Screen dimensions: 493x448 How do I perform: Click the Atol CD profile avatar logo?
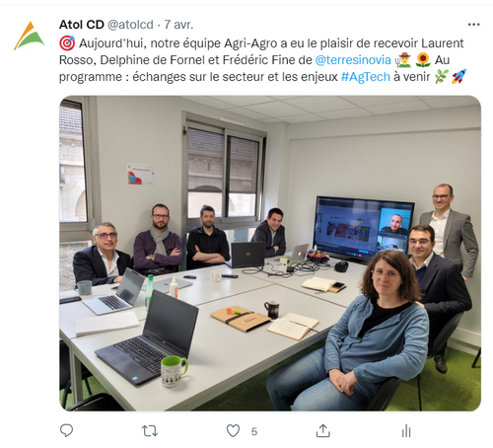point(30,37)
